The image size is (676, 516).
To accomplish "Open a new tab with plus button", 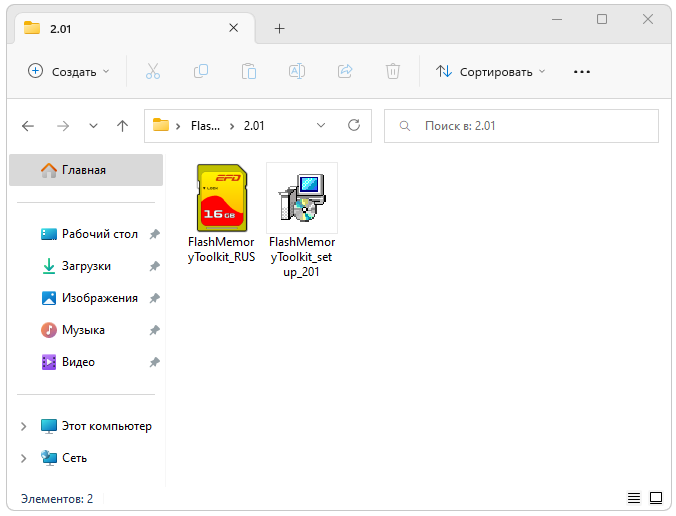I will click(x=279, y=28).
